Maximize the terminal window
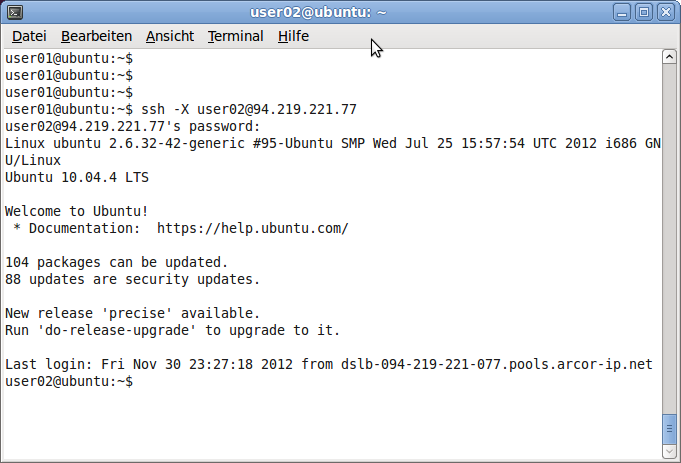681x463 pixels. tap(644, 12)
